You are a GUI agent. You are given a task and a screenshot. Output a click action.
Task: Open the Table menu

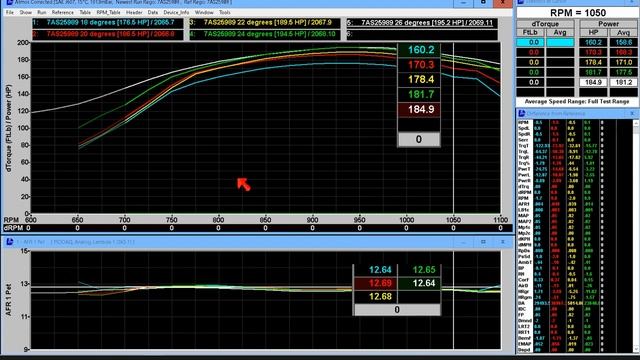tap(85, 13)
